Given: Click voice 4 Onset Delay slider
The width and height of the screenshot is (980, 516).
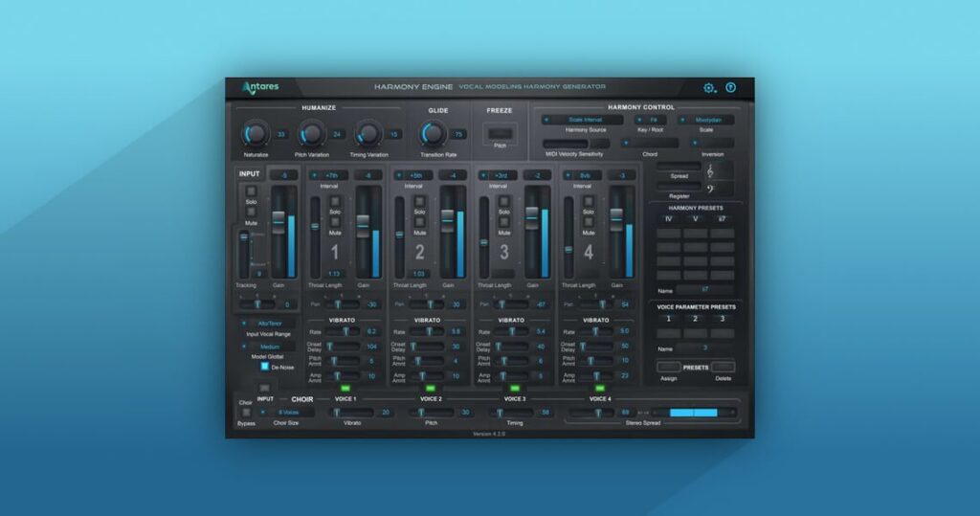Looking at the screenshot, I should [595, 347].
